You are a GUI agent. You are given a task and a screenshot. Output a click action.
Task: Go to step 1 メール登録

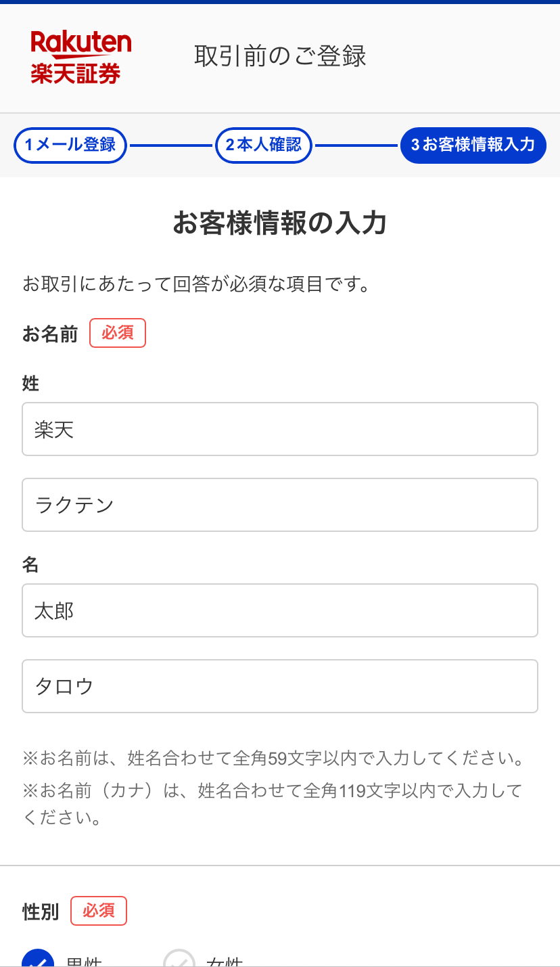point(70,145)
